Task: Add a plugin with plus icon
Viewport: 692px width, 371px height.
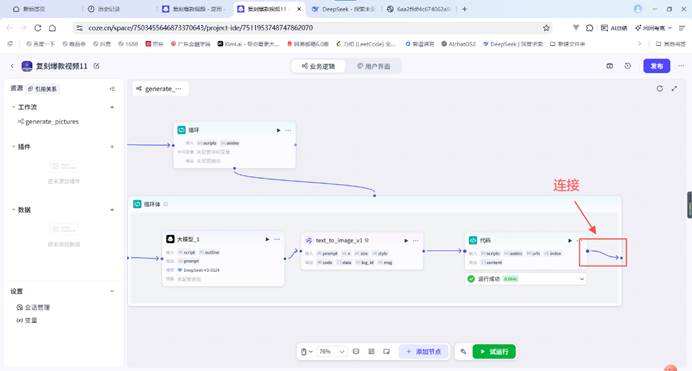Action: (x=112, y=146)
